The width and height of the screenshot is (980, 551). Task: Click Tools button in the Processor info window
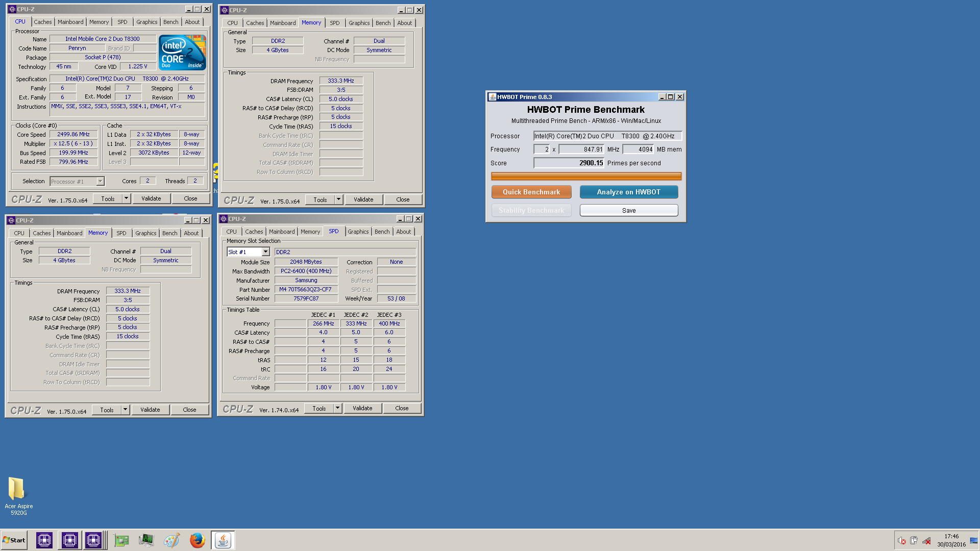click(x=108, y=198)
